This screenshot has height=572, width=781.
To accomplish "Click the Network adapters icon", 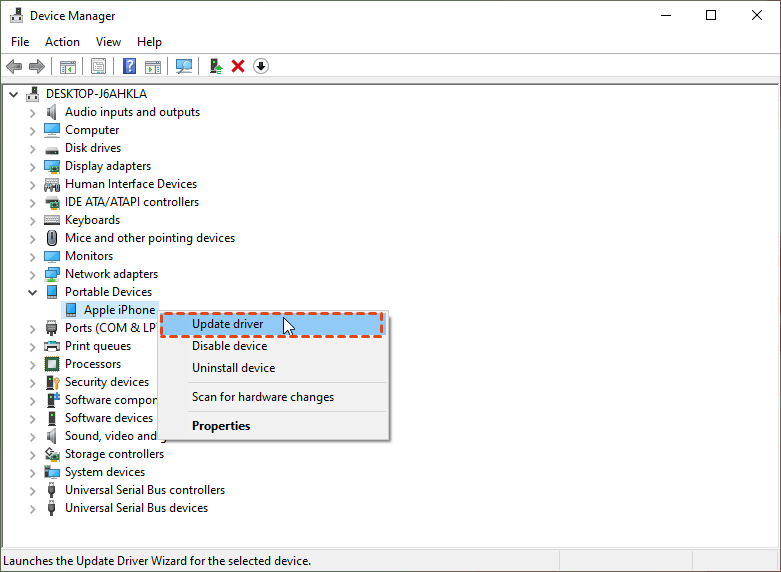I will click(x=52, y=274).
